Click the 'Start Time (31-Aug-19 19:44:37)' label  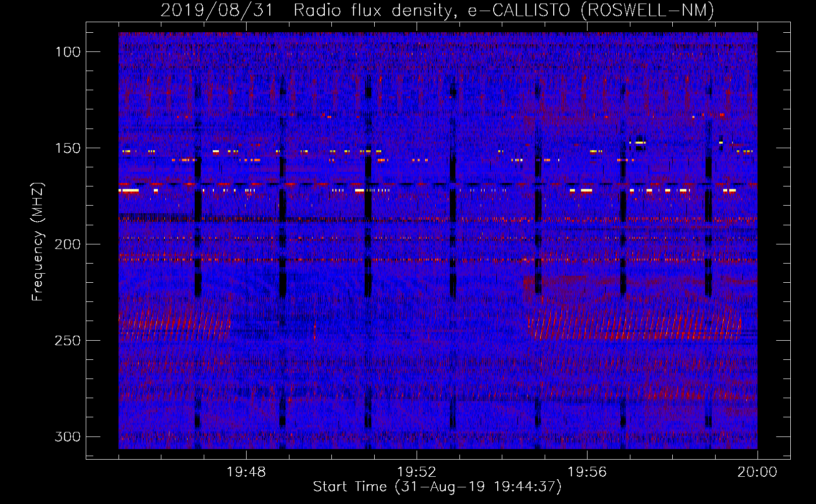(x=437, y=487)
